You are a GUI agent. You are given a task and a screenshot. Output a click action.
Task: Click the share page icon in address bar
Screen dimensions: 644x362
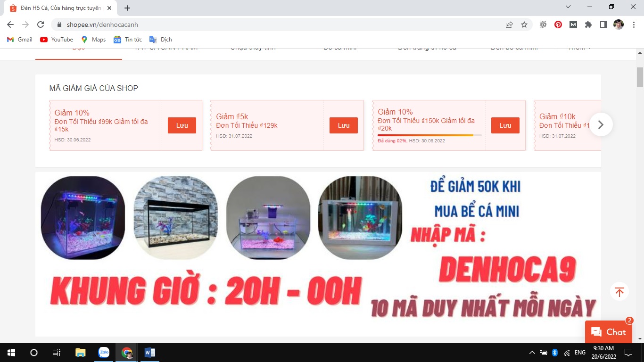point(509,25)
